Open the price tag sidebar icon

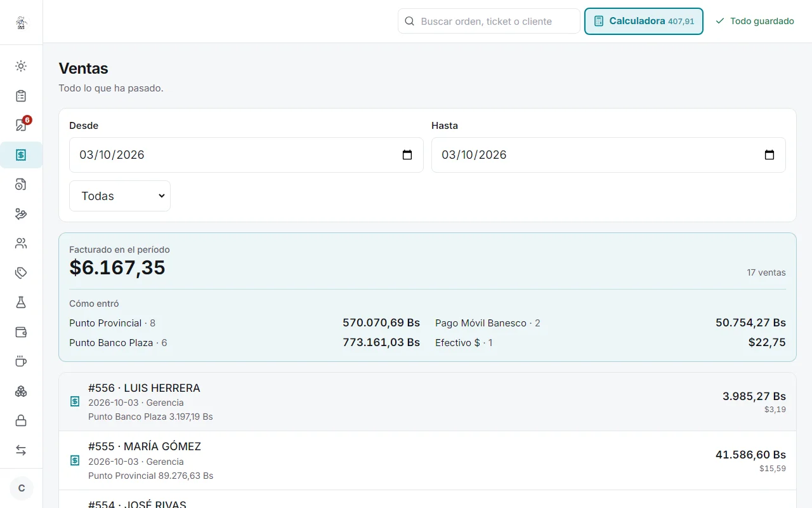pos(21,273)
